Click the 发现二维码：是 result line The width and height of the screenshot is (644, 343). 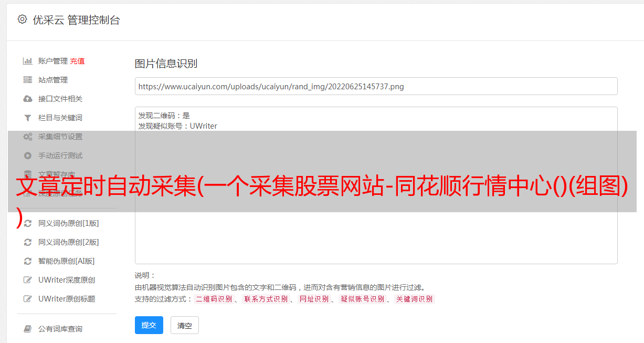(x=164, y=116)
